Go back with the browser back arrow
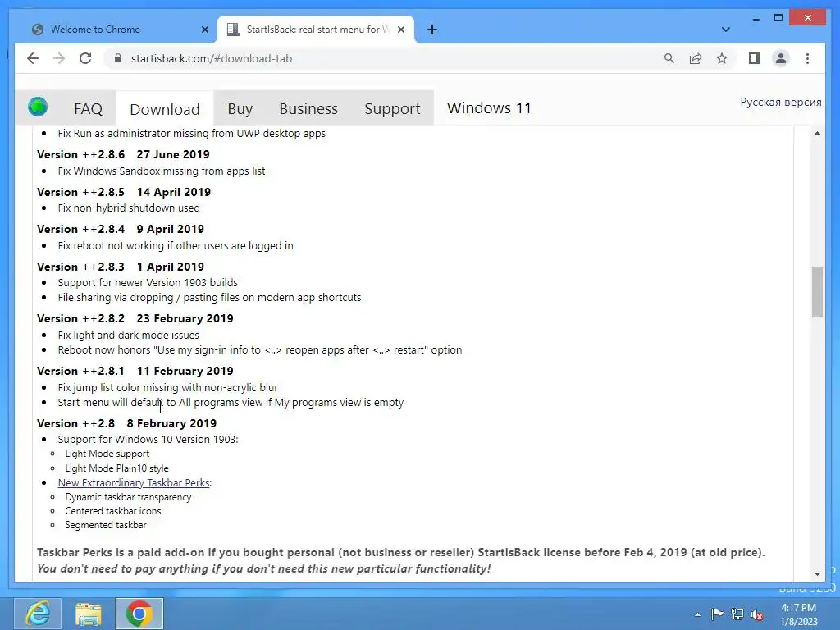This screenshot has width=840, height=630. (33, 58)
